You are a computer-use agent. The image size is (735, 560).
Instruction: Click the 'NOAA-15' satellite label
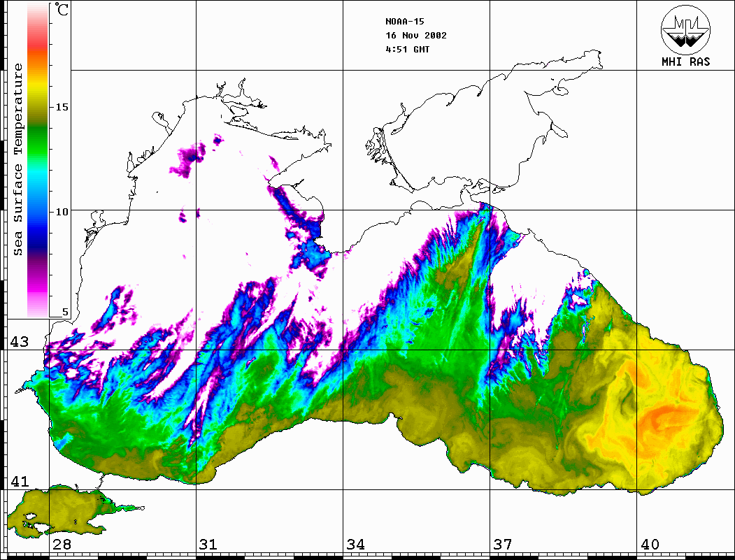405,21
